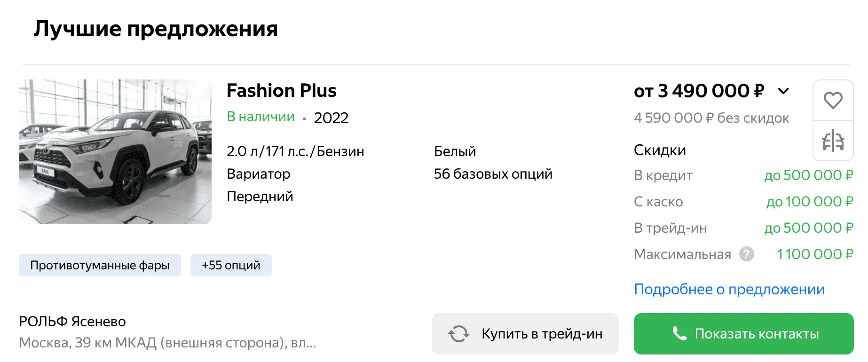Follow the Подробнее о предложении link
This screenshot has width=868, height=362.
pos(729,289)
